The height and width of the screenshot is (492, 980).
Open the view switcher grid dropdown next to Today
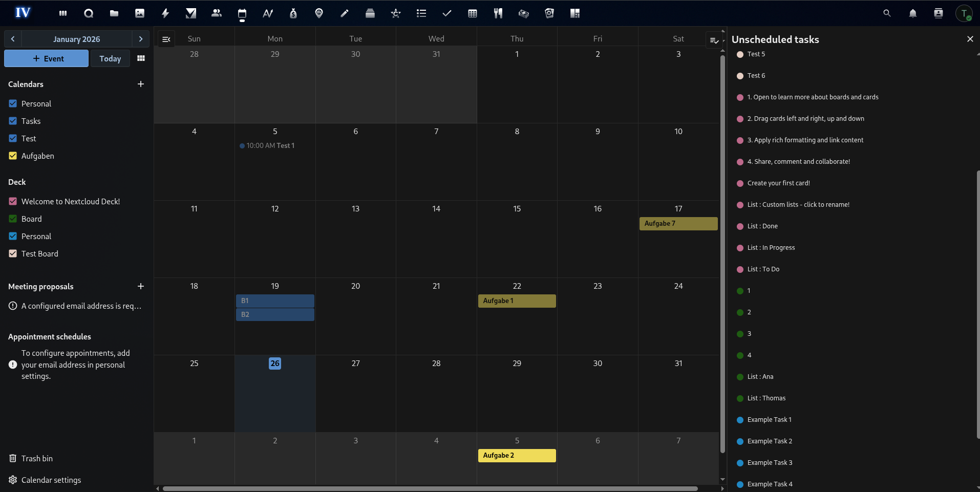(x=141, y=58)
